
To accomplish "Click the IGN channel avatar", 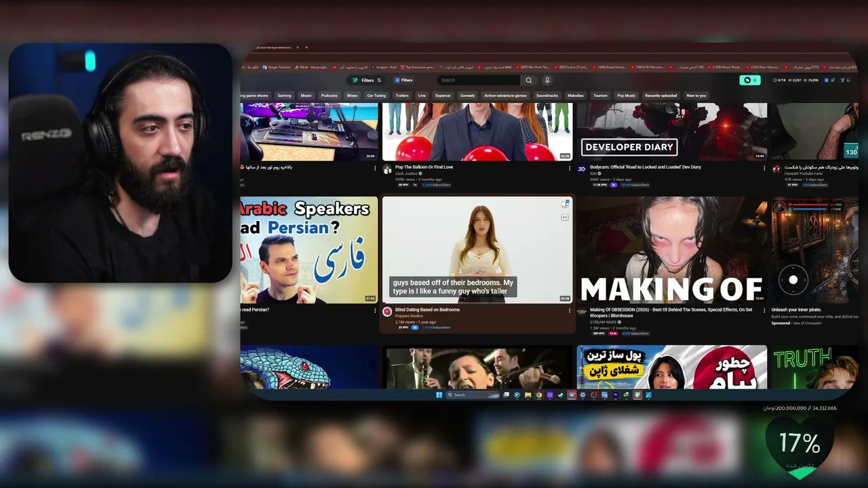I will coord(582,169).
